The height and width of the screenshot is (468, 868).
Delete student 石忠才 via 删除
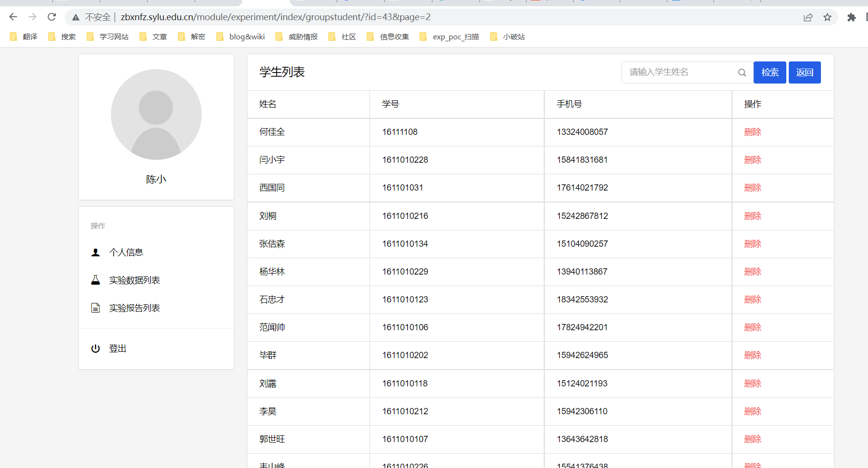coord(753,300)
